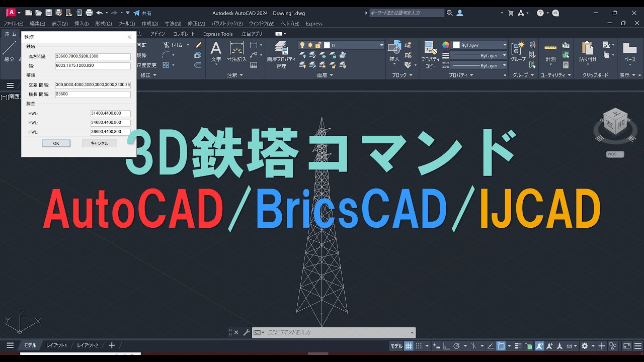Open the lineweight ByLayer dropdown
Image resolution: width=644 pixels, height=362 pixels.
pyautogui.click(x=479, y=55)
